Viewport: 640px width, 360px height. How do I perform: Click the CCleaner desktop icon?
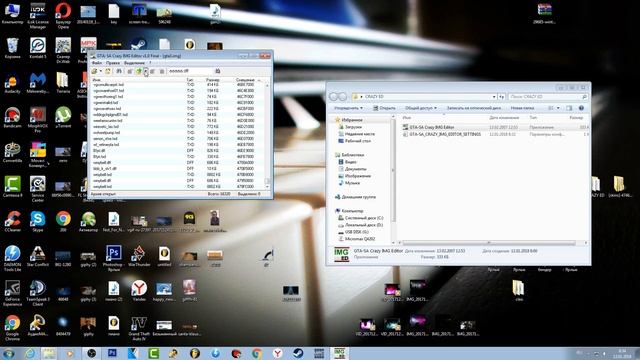pyautogui.click(x=12, y=222)
